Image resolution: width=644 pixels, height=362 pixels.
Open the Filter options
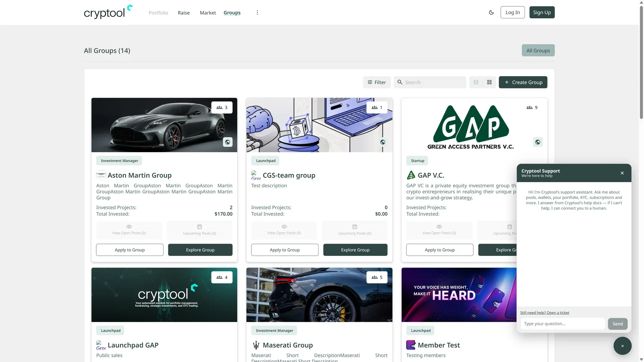click(377, 82)
